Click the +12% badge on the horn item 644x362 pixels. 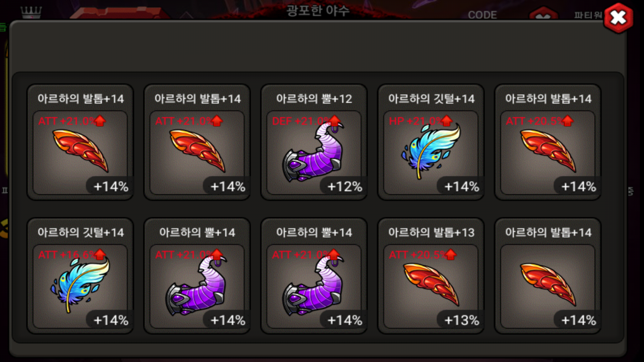pyautogui.click(x=344, y=186)
